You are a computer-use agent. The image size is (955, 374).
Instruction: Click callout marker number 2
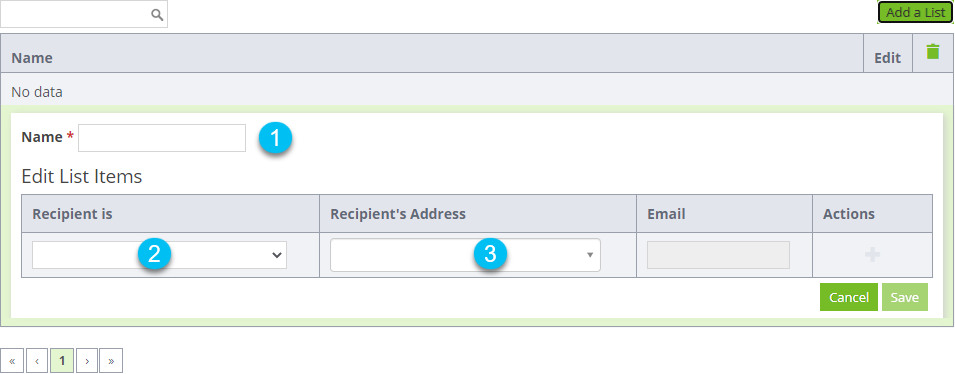point(154,254)
